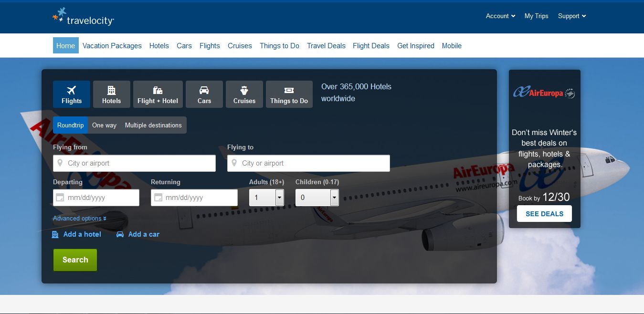Image resolution: width=644 pixels, height=314 pixels.
Task: Choose Roundtrip trip type
Action: point(71,125)
